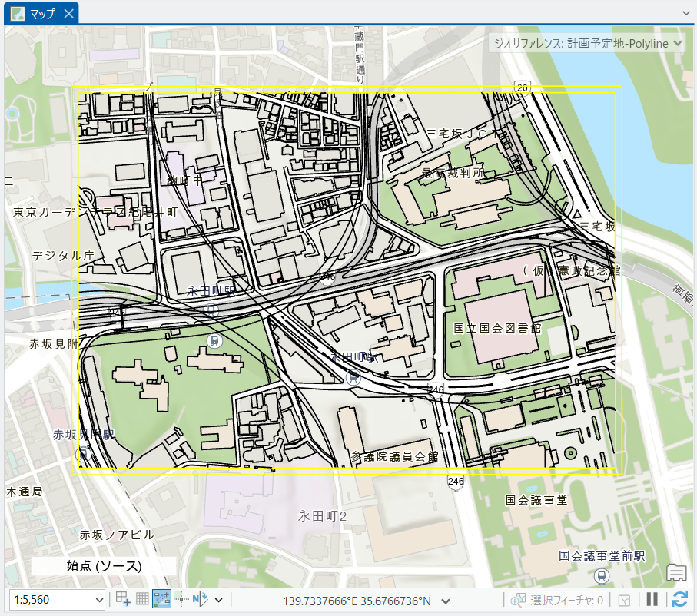Expand the coordinate display units dropdown
The image size is (697, 616).
click(446, 600)
